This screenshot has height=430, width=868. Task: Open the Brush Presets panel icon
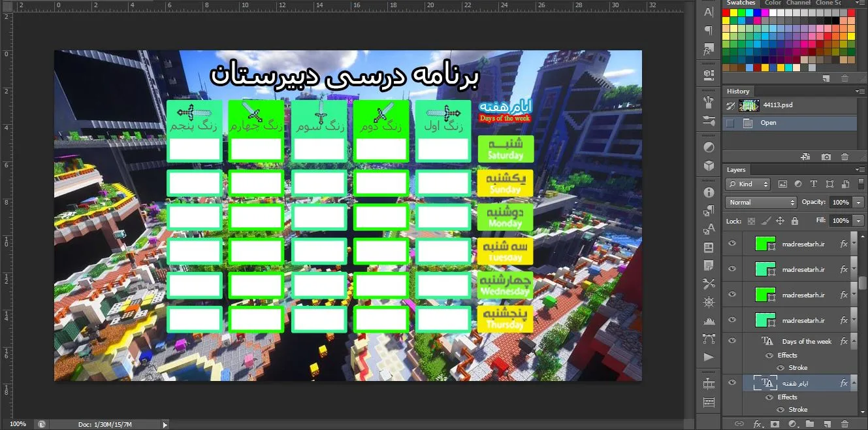tap(709, 121)
